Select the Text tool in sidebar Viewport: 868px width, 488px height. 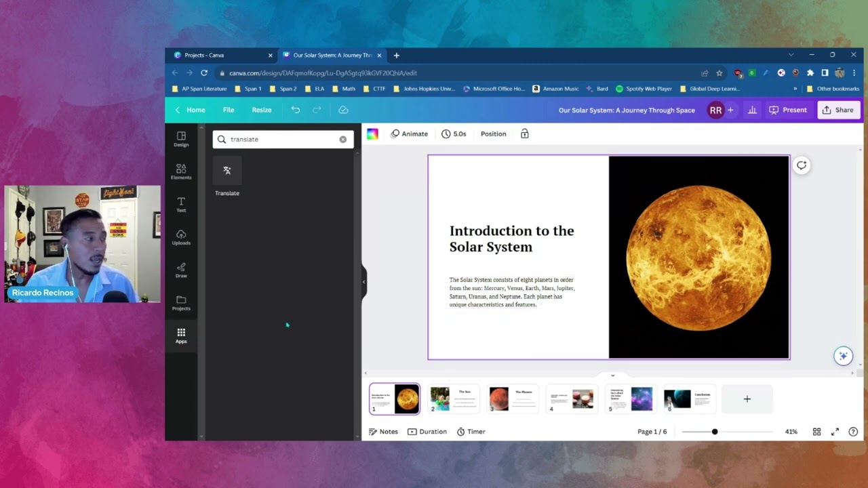pos(181,204)
